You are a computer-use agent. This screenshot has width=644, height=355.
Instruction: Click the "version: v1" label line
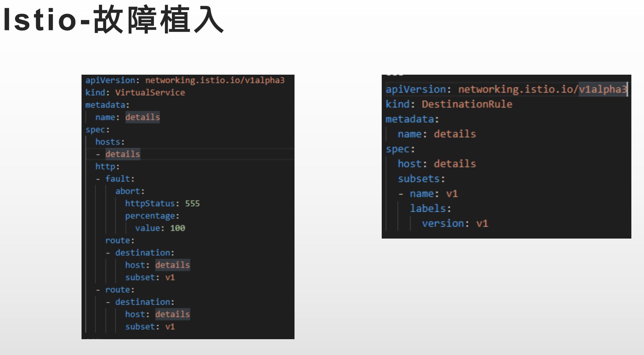(455, 223)
